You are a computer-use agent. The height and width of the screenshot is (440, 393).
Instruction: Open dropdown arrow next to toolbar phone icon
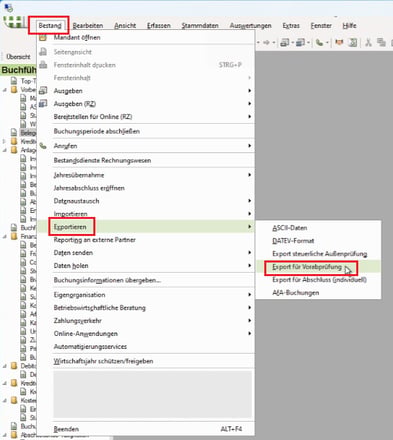point(327,43)
